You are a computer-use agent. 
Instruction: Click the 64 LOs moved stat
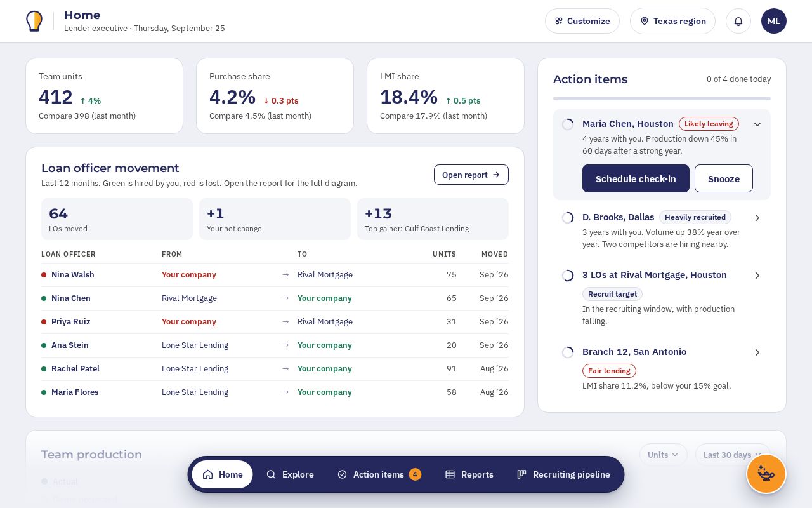click(117, 219)
